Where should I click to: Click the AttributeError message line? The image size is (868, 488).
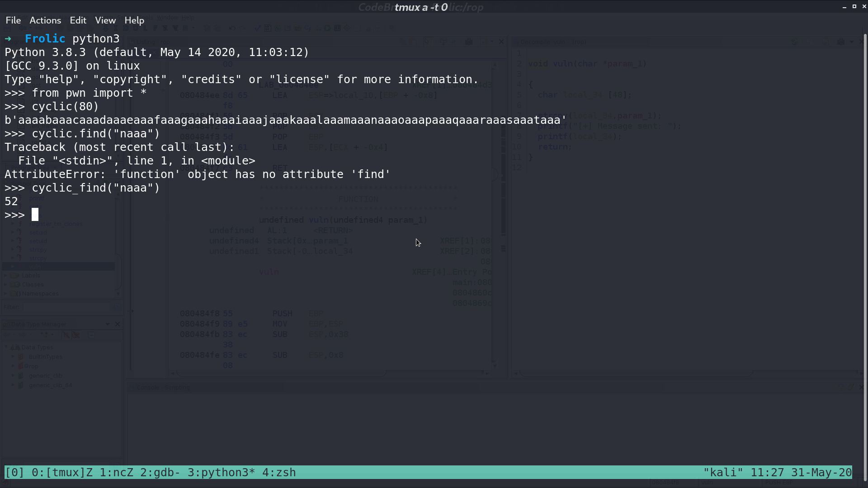198,174
